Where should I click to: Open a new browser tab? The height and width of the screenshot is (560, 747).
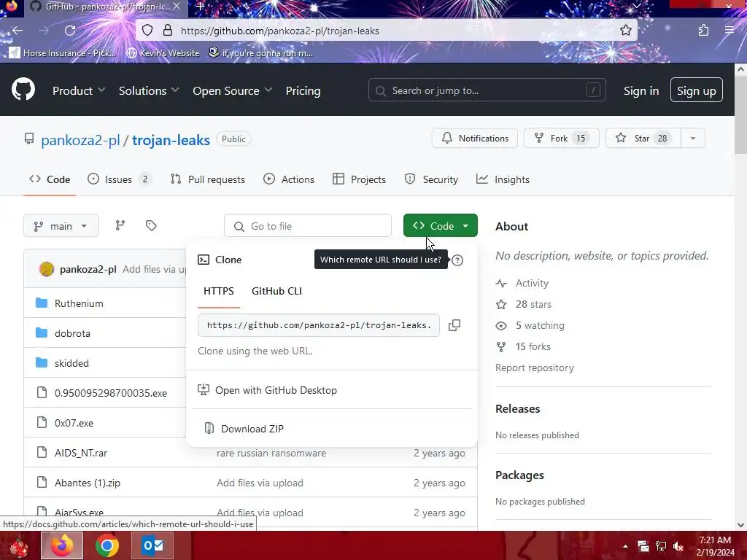tap(200, 7)
